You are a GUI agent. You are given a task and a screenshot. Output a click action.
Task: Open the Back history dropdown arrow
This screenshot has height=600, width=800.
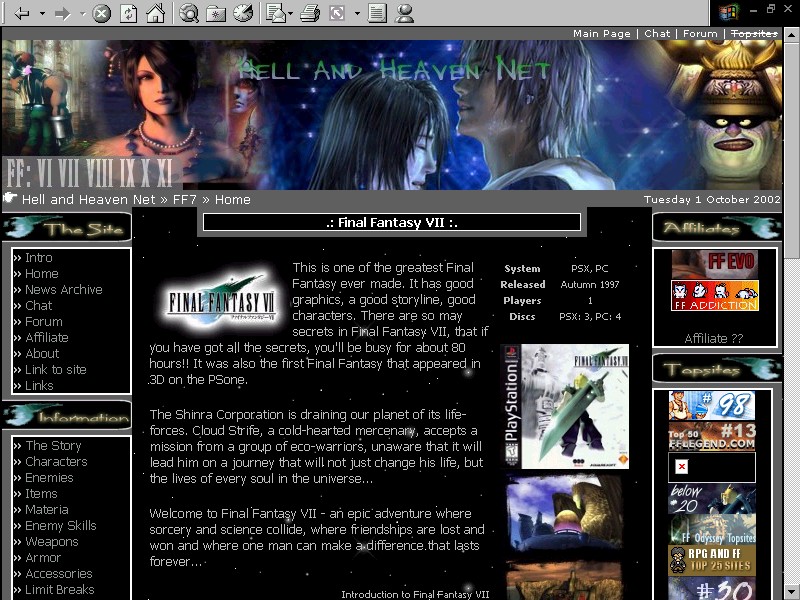42,13
